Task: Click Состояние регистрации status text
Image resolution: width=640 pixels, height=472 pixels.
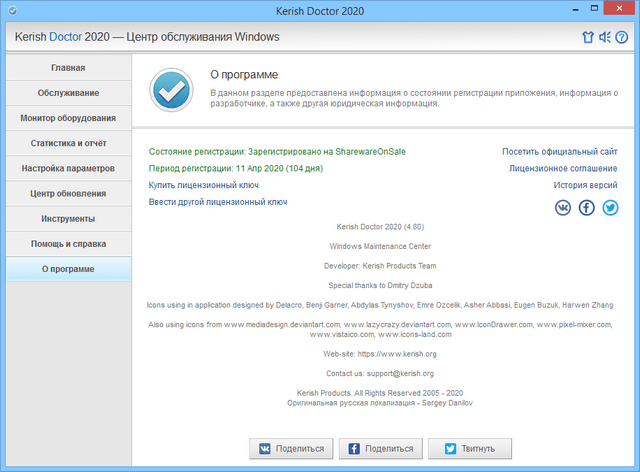Action: (x=277, y=152)
